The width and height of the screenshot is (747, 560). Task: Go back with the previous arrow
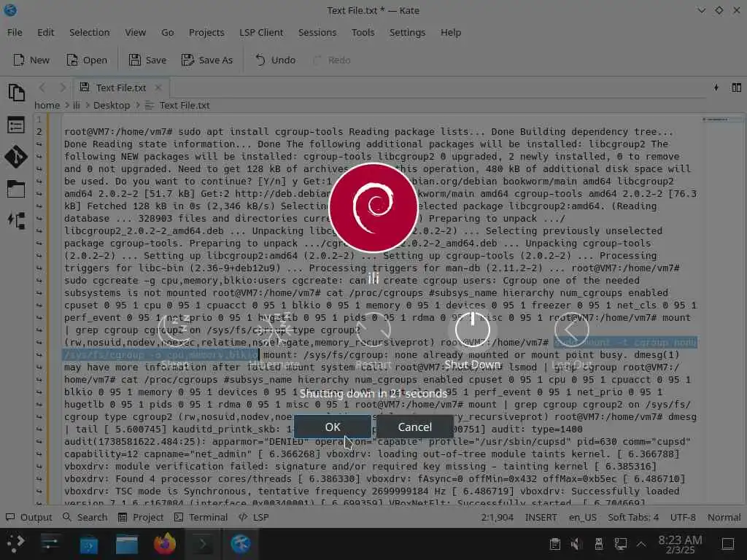coord(42,87)
